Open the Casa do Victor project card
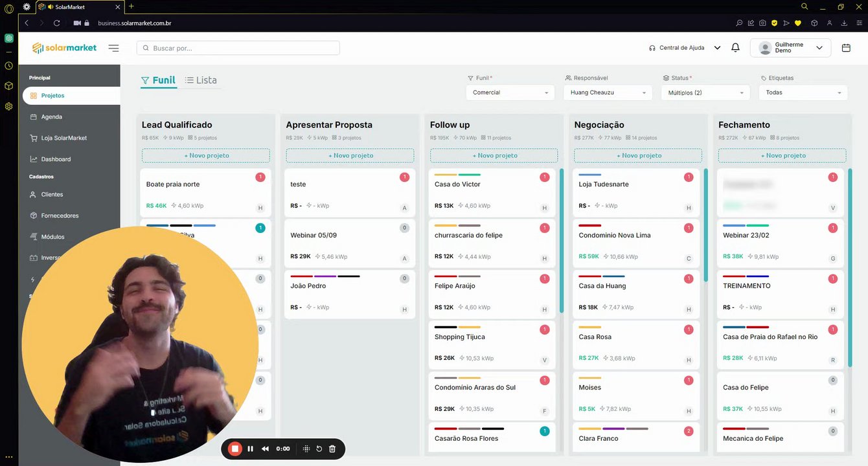 pyautogui.click(x=492, y=192)
